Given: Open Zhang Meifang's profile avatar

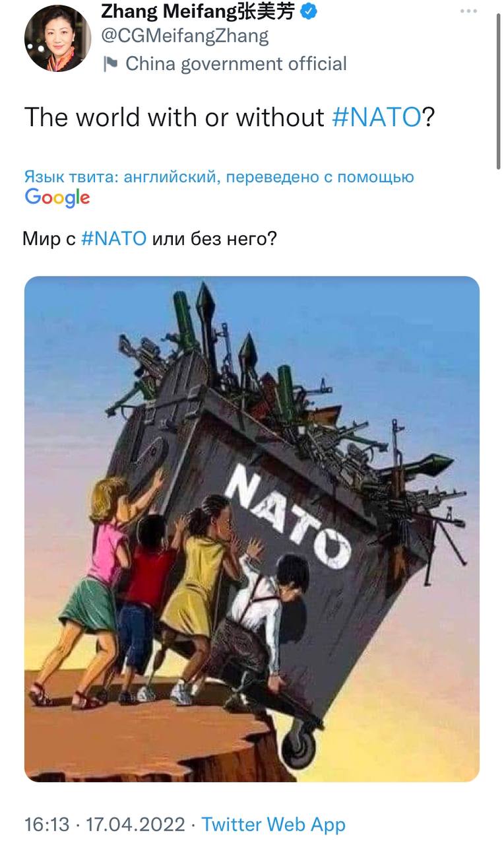Looking at the screenshot, I should pyautogui.click(x=58, y=38).
